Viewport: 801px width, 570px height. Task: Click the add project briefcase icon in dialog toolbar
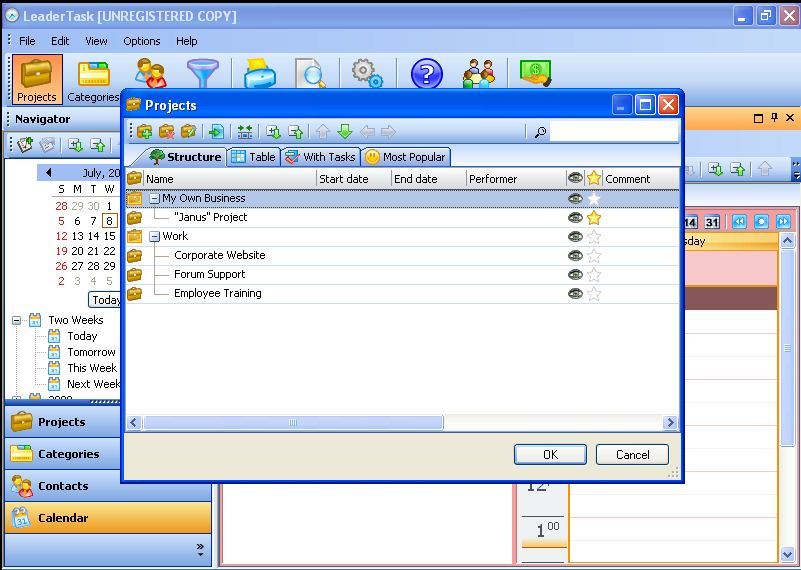click(145, 132)
